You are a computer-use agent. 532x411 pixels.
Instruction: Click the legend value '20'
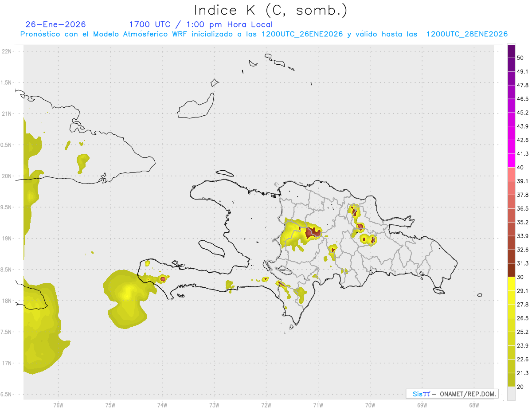point(520,387)
